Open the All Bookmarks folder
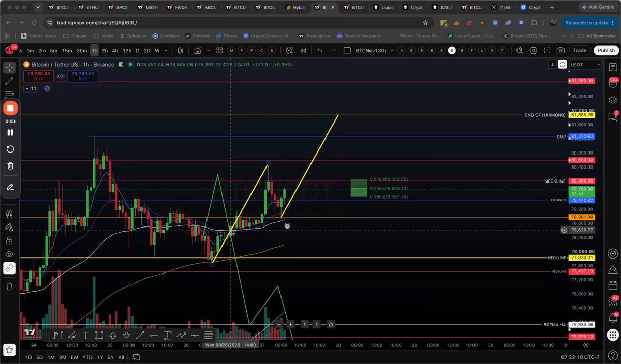 (x=596, y=36)
